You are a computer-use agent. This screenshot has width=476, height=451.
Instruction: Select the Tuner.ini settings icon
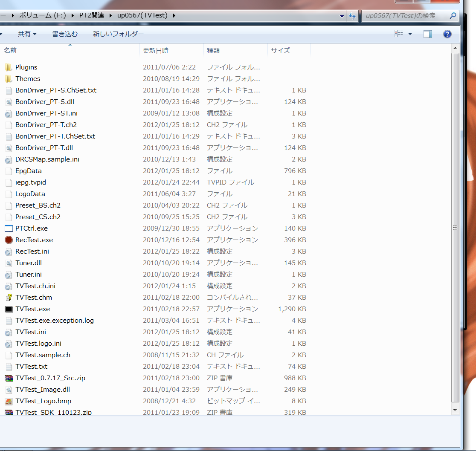(x=9, y=275)
